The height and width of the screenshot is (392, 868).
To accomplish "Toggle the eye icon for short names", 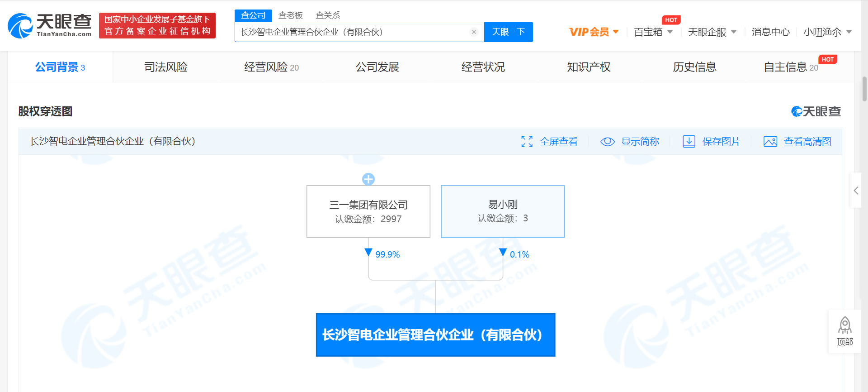I will point(608,142).
